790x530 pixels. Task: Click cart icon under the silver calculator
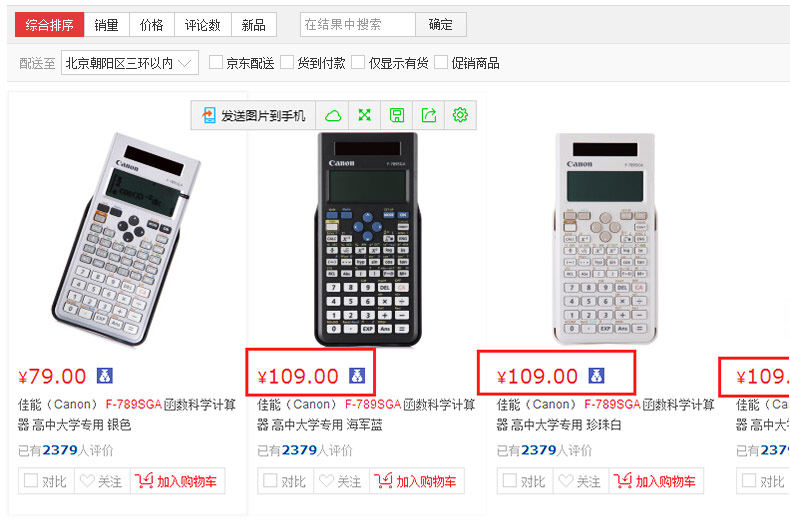point(144,481)
